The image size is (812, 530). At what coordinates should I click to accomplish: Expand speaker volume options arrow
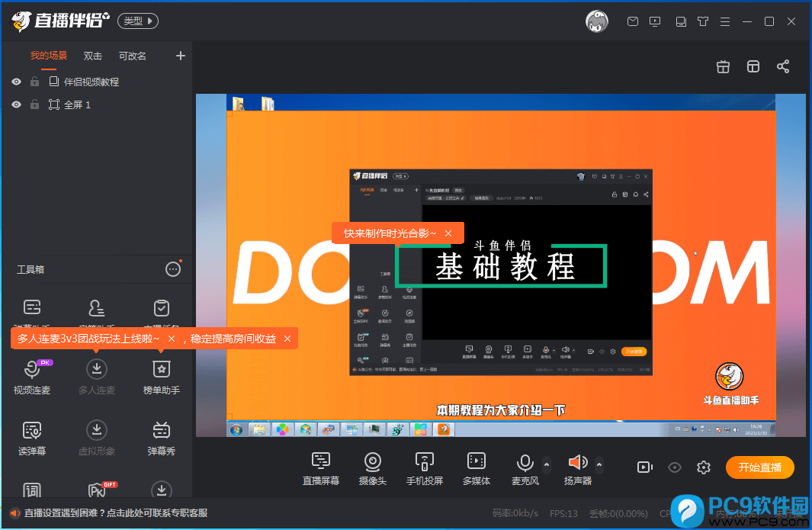click(x=599, y=464)
